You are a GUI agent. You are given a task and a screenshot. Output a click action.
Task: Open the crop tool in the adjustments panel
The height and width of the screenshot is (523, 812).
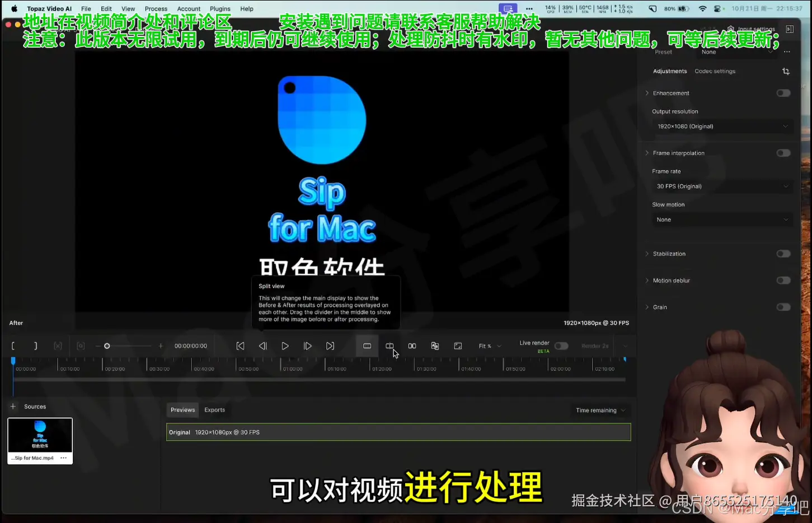tap(786, 71)
